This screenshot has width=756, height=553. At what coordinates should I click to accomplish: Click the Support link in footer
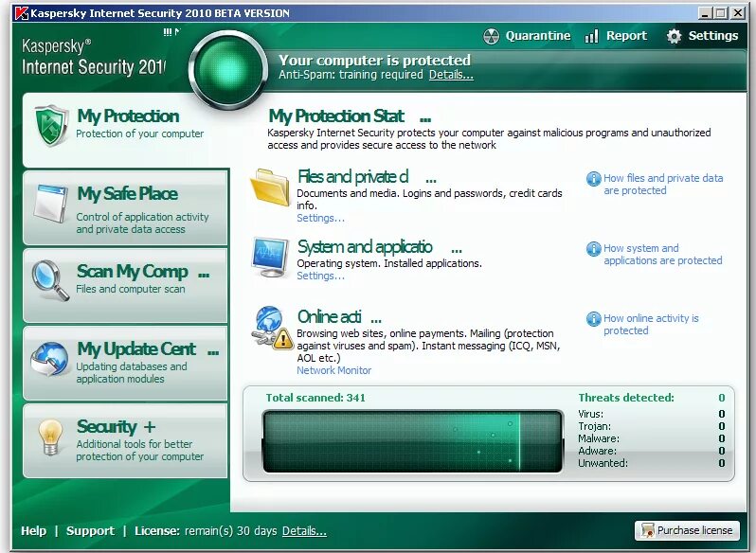click(90, 531)
